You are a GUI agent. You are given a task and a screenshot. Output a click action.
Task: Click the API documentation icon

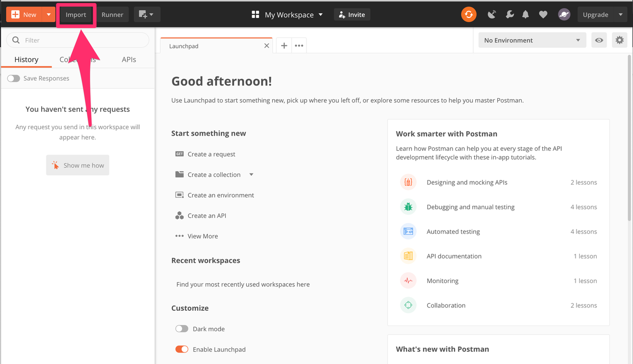pyautogui.click(x=408, y=256)
